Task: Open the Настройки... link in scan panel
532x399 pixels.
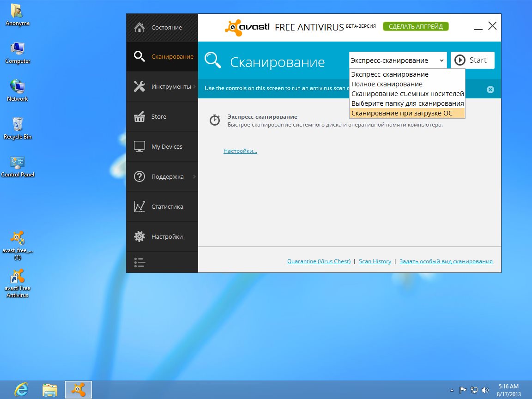Action: (x=240, y=151)
